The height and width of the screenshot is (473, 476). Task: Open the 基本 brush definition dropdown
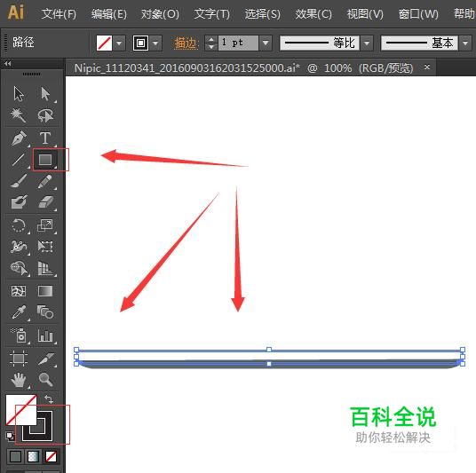point(465,43)
